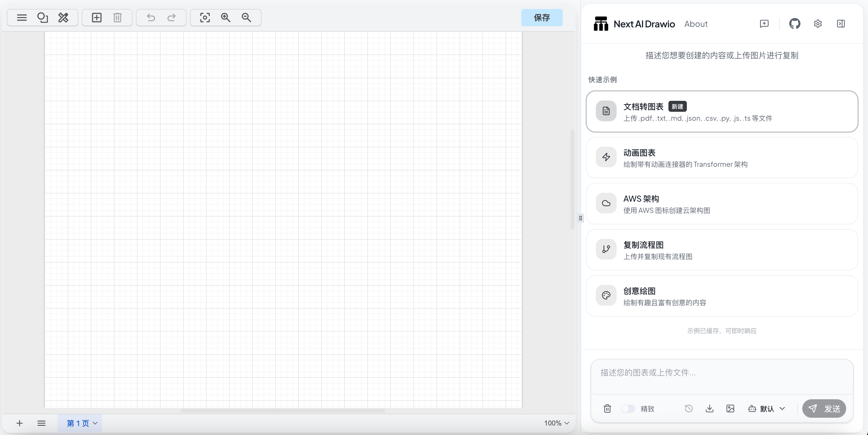Click the insert plus-box icon
Image resolution: width=868 pixels, height=435 pixels.
(x=97, y=18)
